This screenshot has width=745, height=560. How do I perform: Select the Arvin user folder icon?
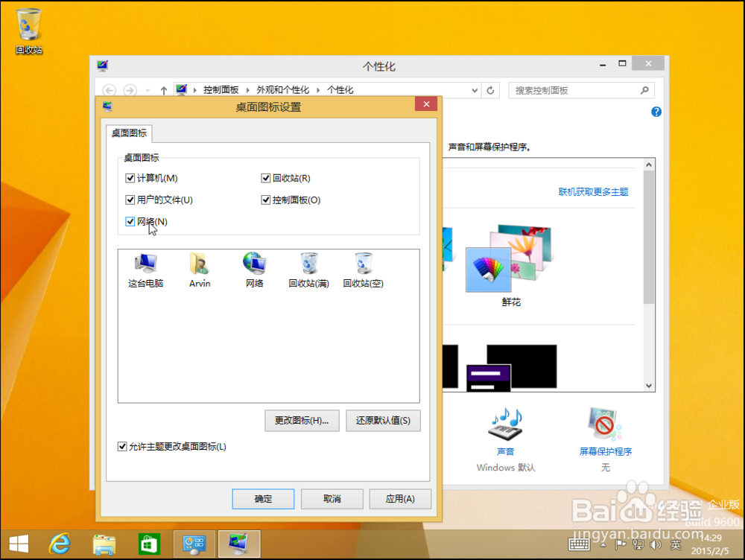pyautogui.click(x=199, y=268)
